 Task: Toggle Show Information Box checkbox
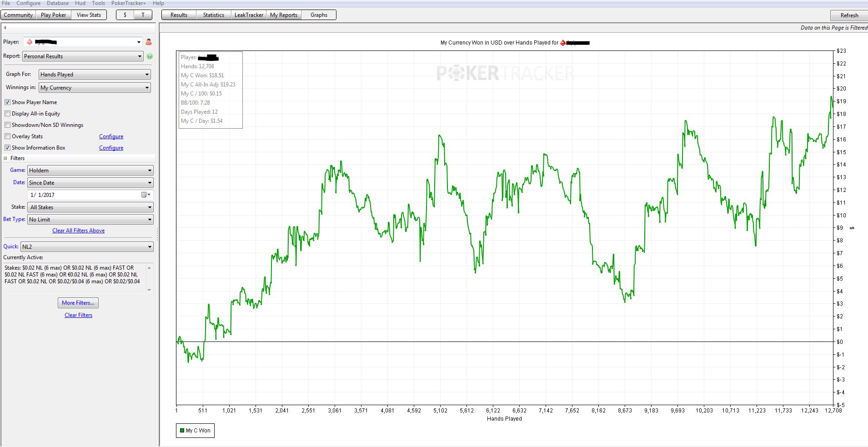(x=7, y=148)
